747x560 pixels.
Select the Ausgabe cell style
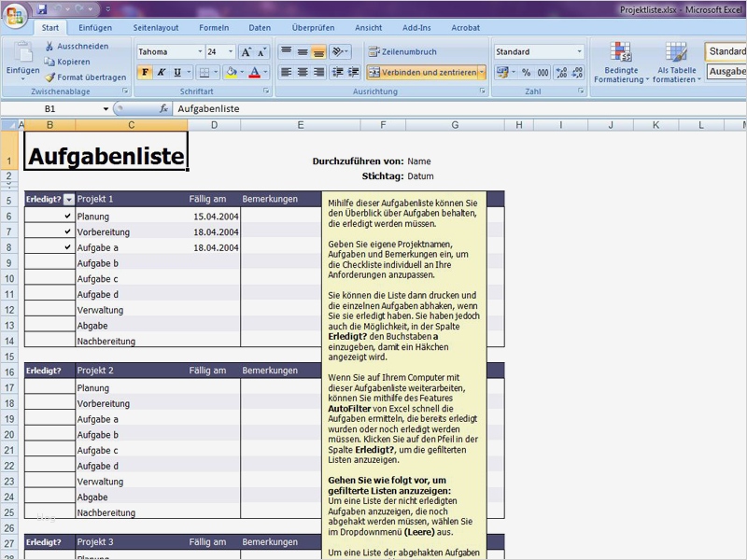[726, 72]
